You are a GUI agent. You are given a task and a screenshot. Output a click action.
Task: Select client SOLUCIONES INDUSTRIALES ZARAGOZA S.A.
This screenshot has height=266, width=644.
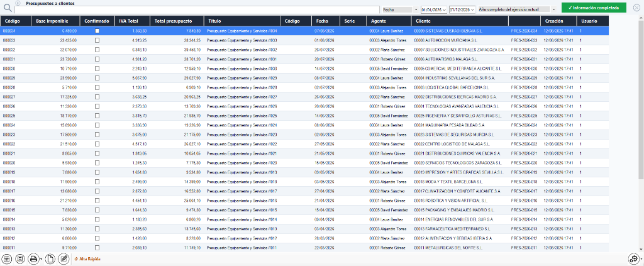pos(459,50)
